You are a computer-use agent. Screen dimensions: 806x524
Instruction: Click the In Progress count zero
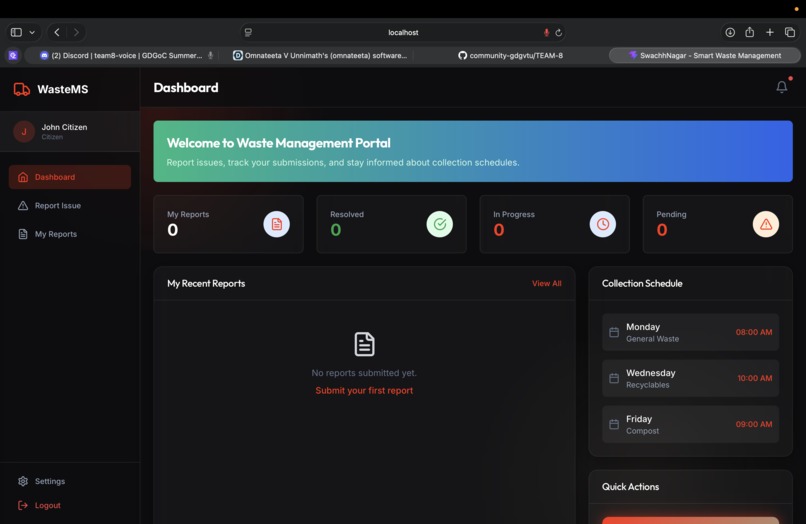499,230
